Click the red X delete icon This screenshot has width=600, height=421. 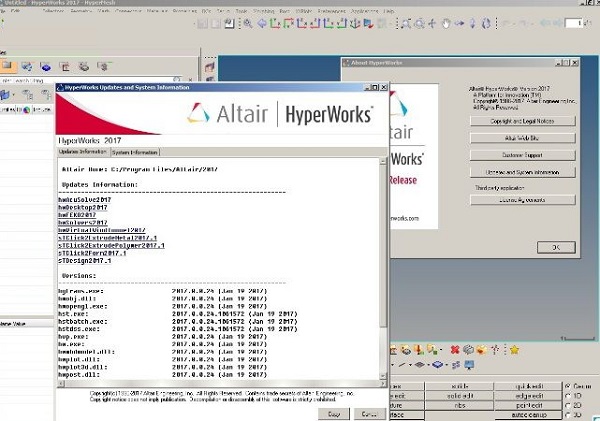pos(455,349)
